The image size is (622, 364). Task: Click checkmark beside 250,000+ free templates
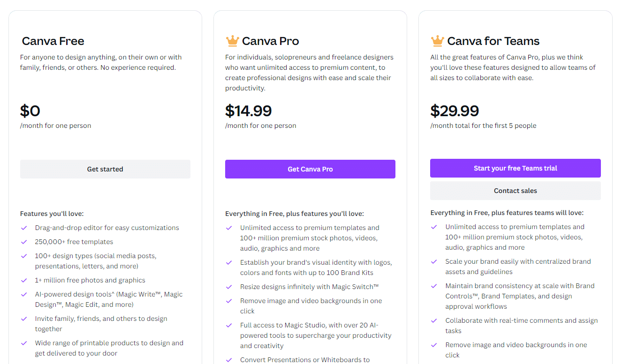tap(24, 242)
